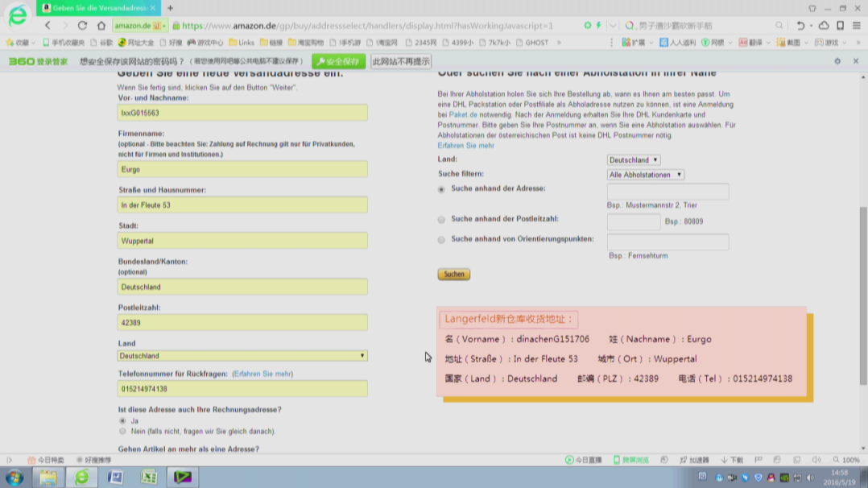Select 'Suche anhand der Postleitzahl' radio

tap(441, 220)
